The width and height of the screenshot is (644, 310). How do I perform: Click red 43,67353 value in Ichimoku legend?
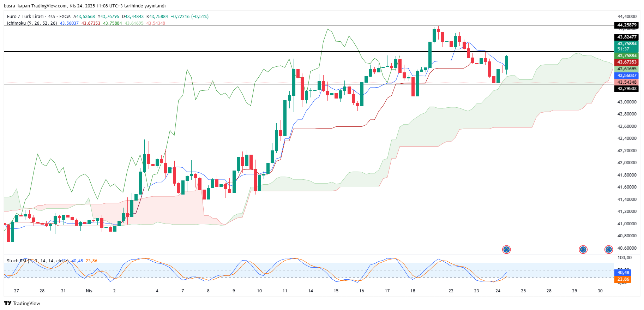pos(91,23)
